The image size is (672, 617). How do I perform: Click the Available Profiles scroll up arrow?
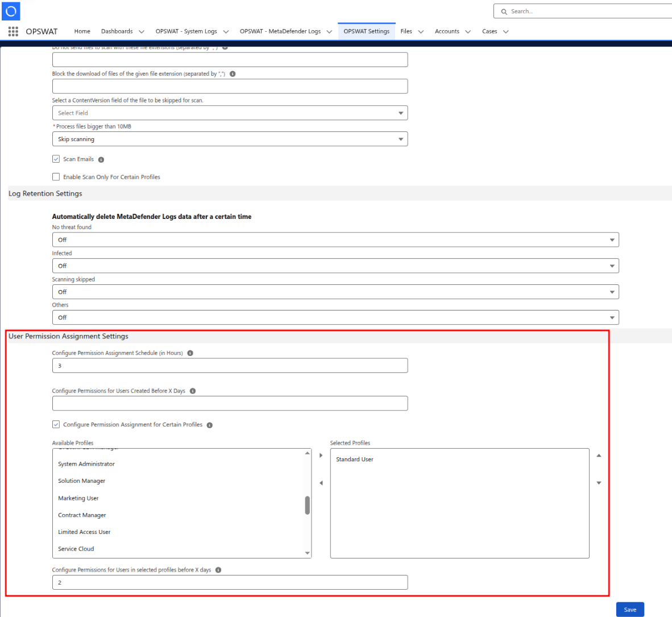pos(307,453)
